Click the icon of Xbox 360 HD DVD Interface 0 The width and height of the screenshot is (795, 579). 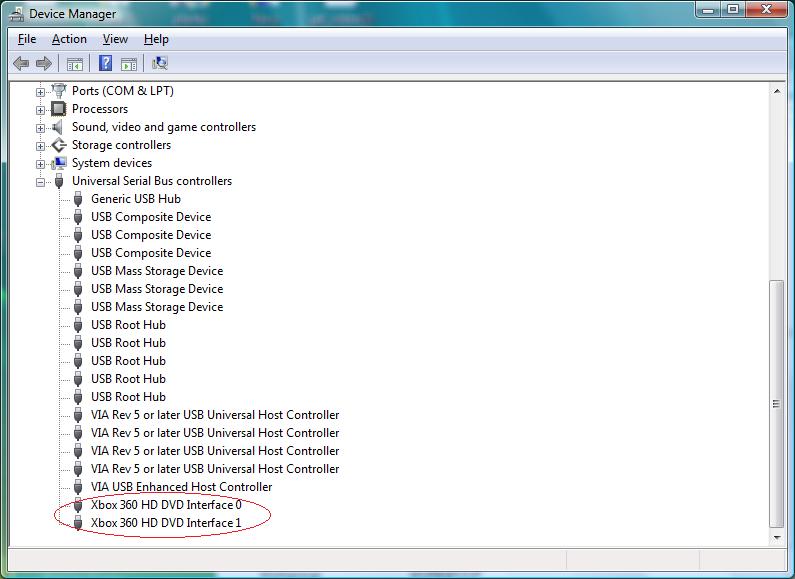click(78, 505)
